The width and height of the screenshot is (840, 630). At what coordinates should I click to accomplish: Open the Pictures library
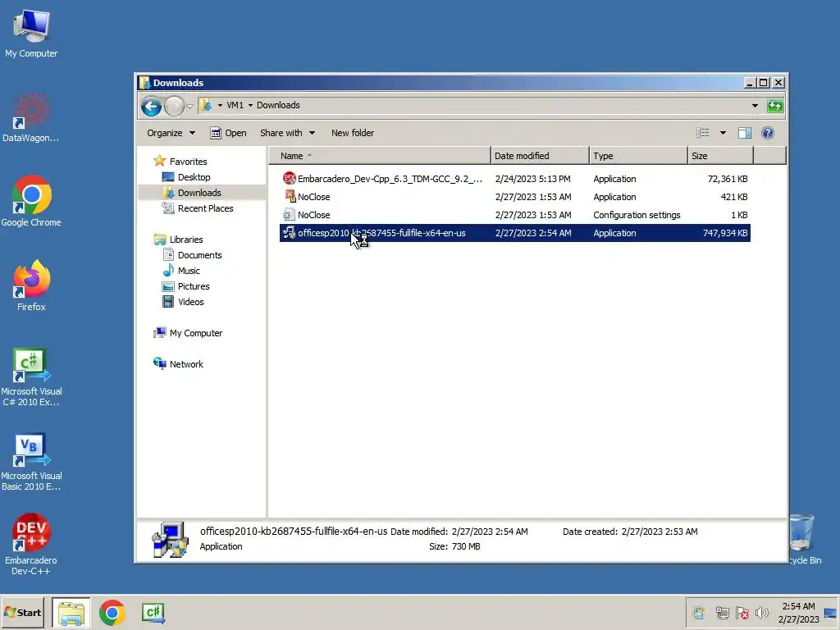point(194,286)
